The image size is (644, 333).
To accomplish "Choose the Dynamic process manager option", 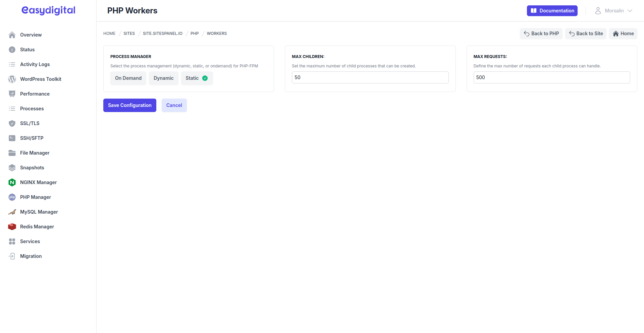I will pyautogui.click(x=163, y=78).
